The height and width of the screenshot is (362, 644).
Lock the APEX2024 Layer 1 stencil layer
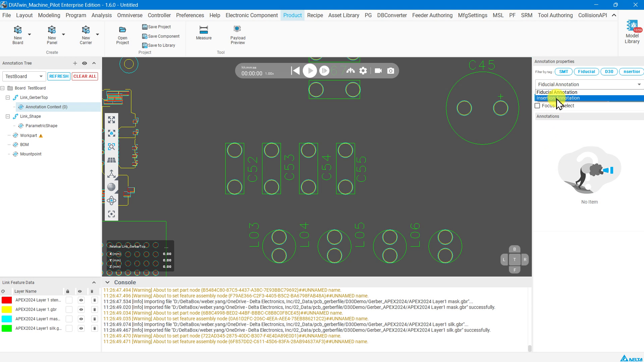[x=69, y=300]
